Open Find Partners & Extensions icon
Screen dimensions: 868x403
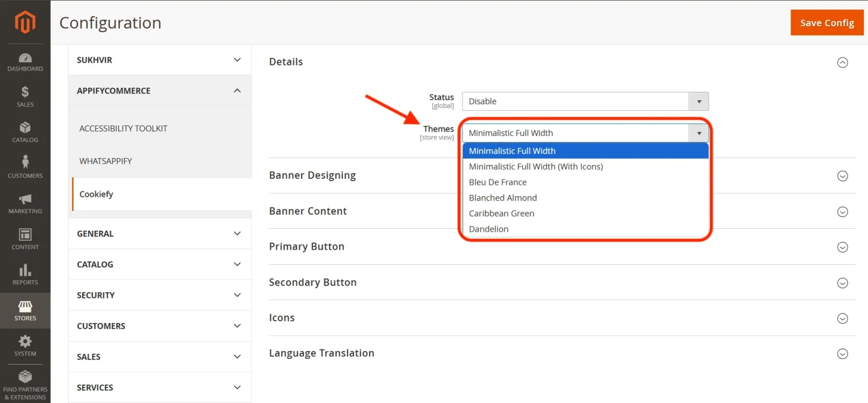(x=25, y=377)
